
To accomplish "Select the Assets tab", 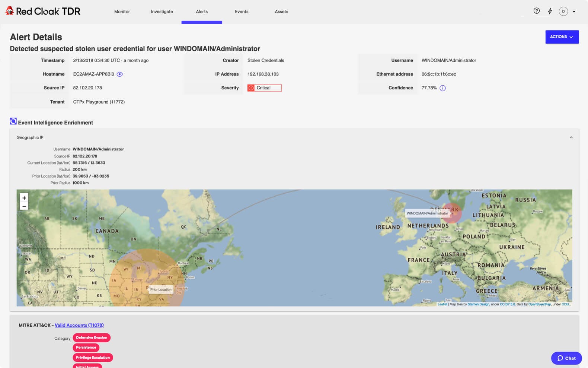I will pyautogui.click(x=281, y=12).
